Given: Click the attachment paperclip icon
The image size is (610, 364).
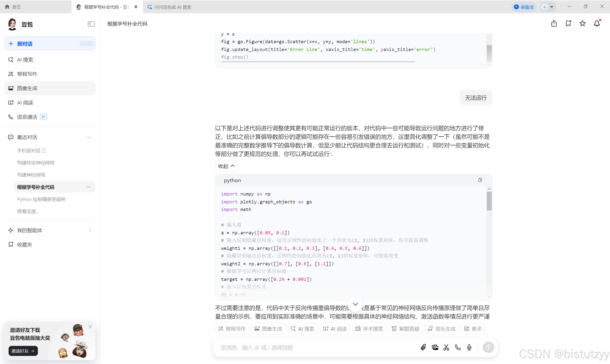Looking at the screenshot, I should pyautogui.click(x=423, y=347).
